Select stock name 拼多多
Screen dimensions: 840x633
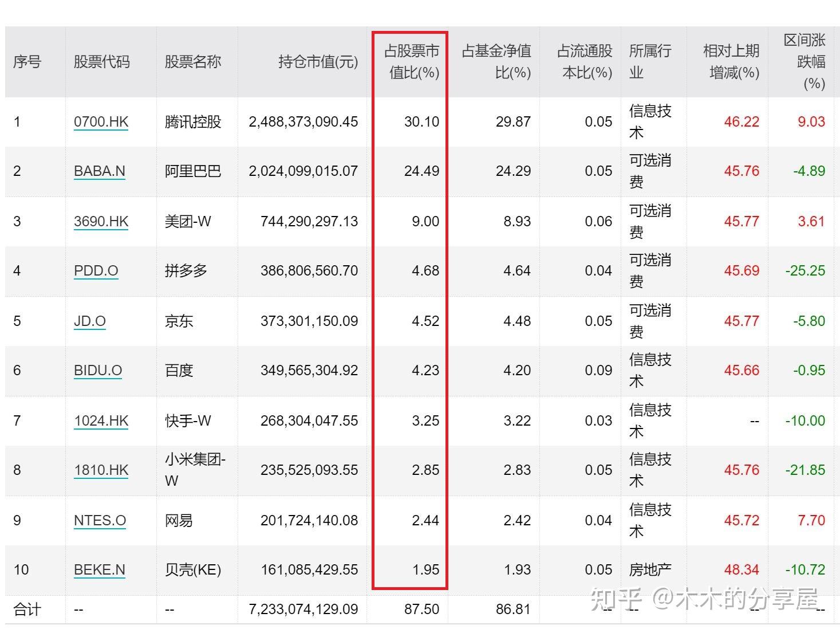pyautogui.click(x=186, y=270)
